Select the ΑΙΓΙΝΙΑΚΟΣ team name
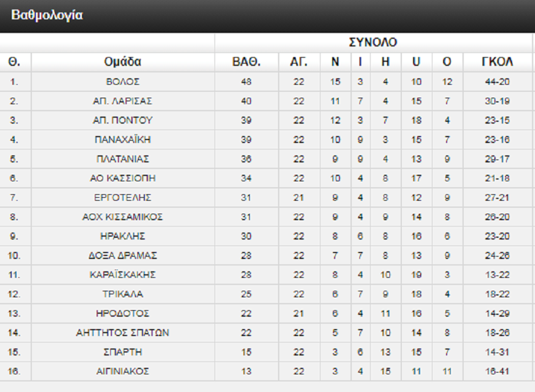The image size is (535, 392). [123, 371]
